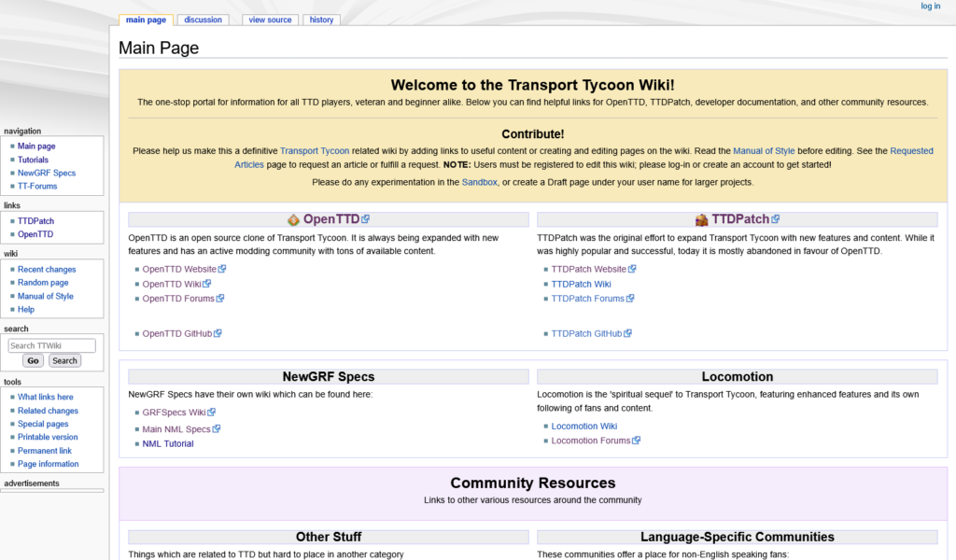Click external link icon after Locomotion Forums
Image resolution: width=956 pixels, height=560 pixels.
point(637,441)
